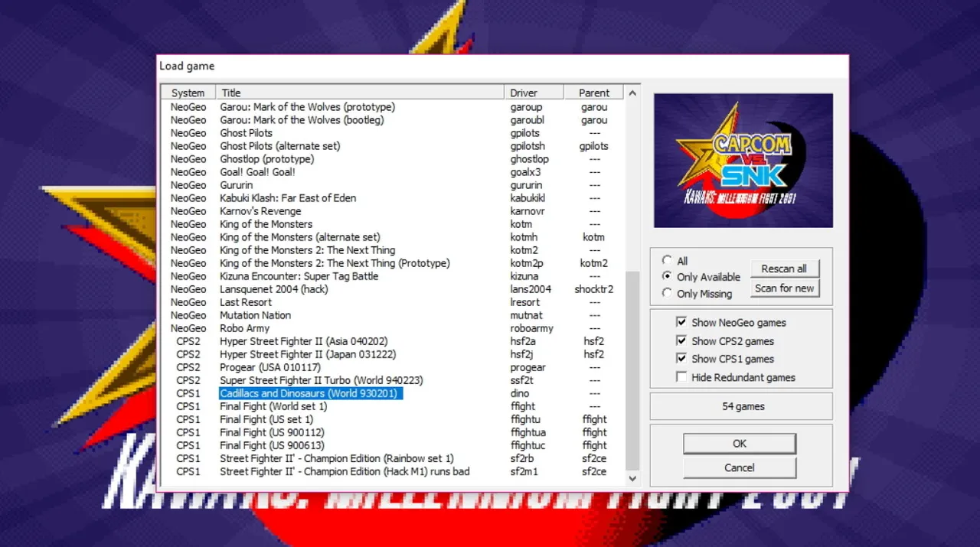Sort list by Driver column header
This screenshot has height=547, width=980.
[x=534, y=93]
